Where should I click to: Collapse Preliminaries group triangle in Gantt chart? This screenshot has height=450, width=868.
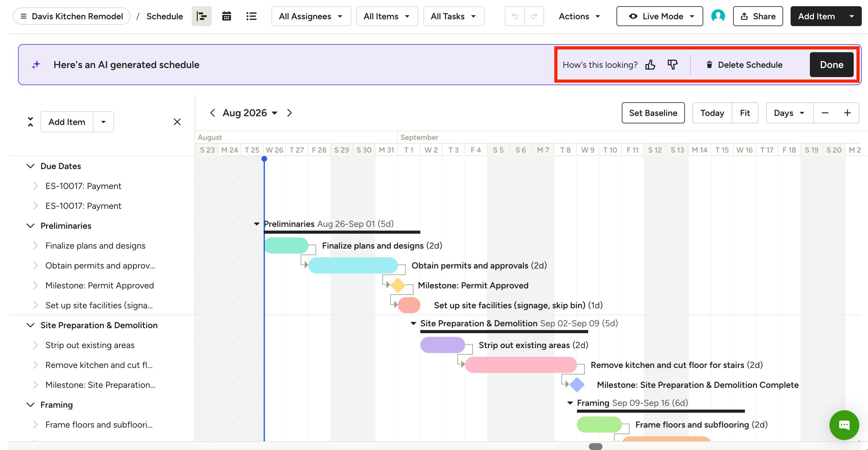pos(256,224)
